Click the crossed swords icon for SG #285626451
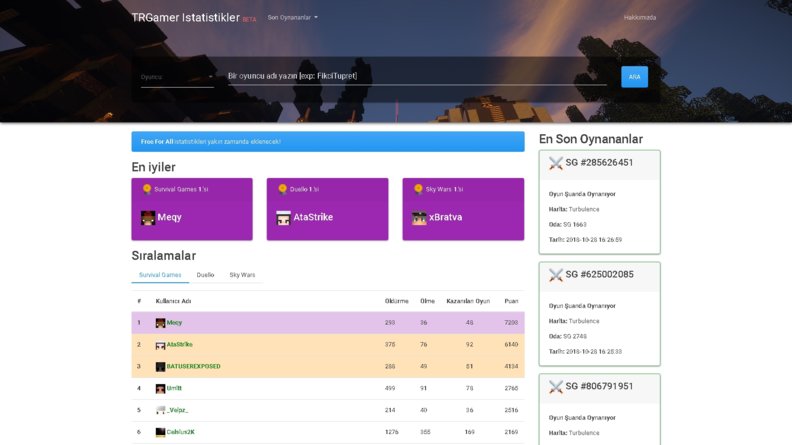The width and height of the screenshot is (792, 445). (556, 163)
